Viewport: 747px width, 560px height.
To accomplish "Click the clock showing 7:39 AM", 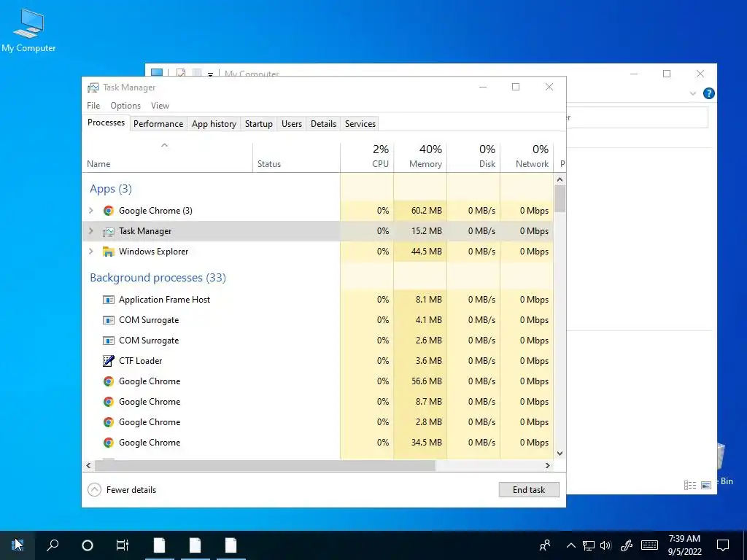I will coord(684,539).
